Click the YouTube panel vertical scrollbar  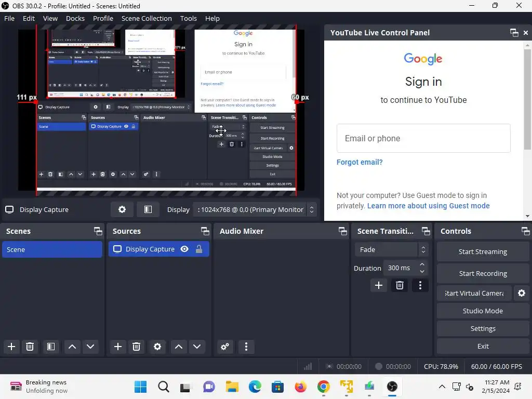[x=527, y=99]
